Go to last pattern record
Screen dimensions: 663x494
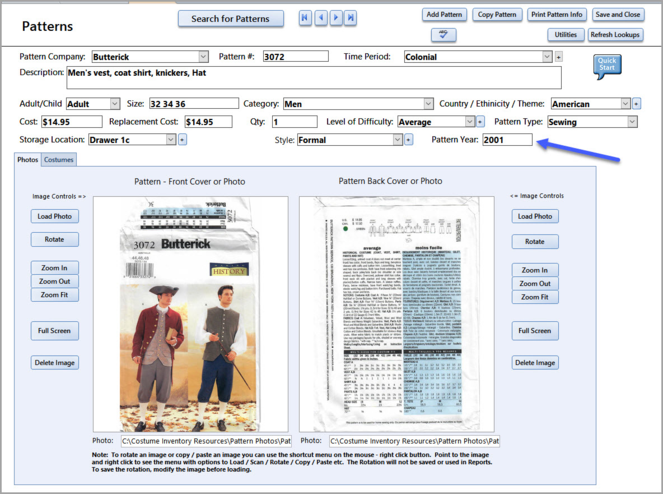pos(351,18)
